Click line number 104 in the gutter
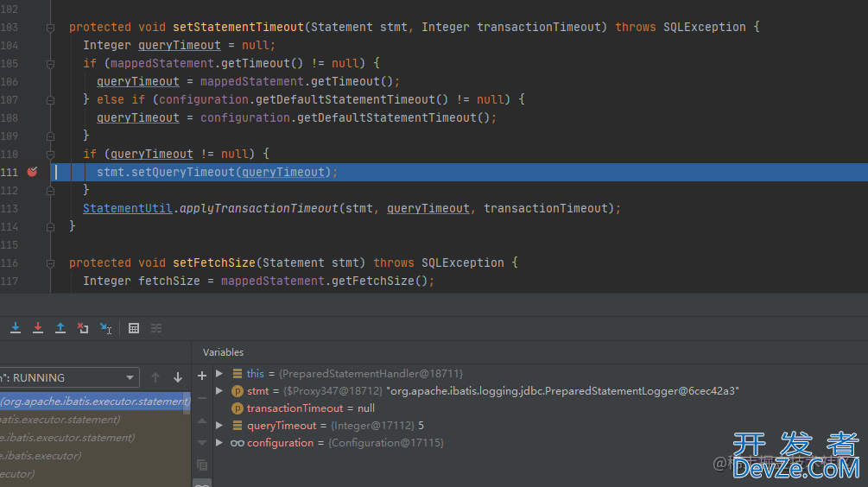This screenshot has height=487, width=868. (x=10, y=46)
